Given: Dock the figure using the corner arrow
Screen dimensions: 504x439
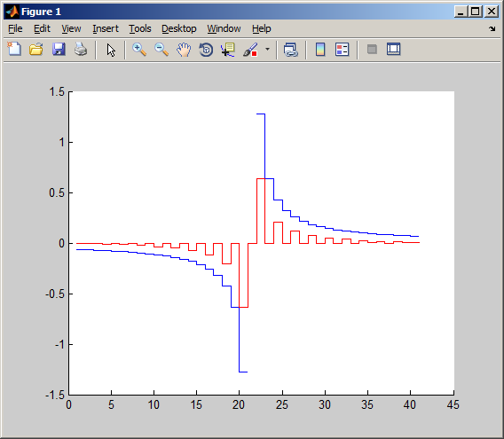Looking at the screenshot, I should 492,29.
